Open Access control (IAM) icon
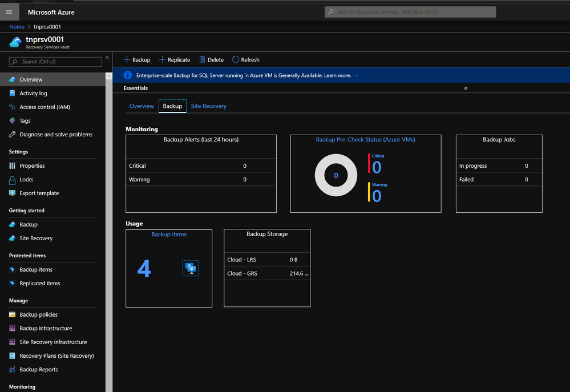 pos(12,107)
